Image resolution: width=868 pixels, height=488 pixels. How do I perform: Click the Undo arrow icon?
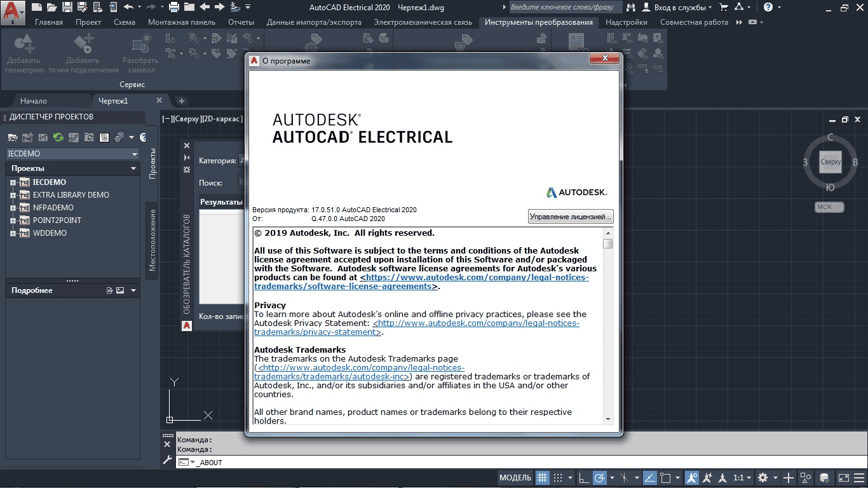point(128,7)
